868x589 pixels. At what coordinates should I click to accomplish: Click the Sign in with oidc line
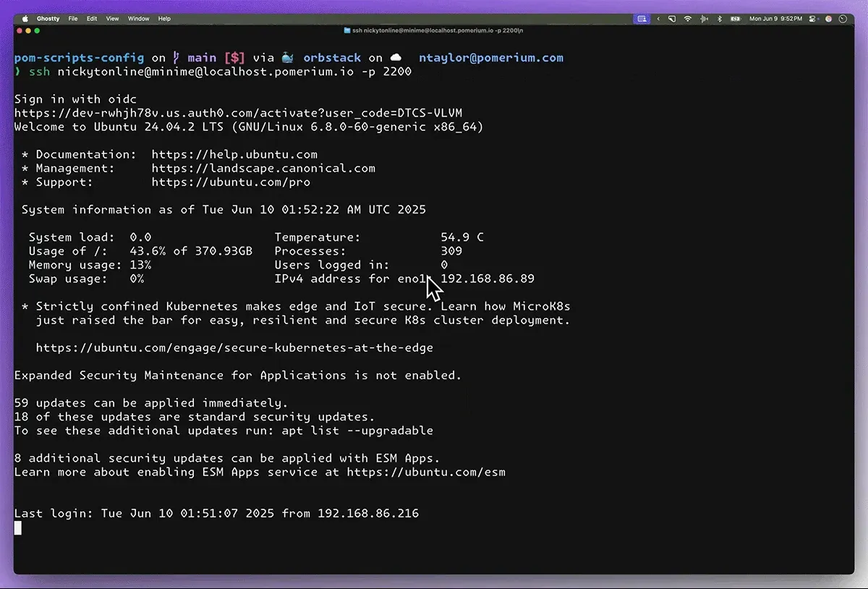(x=75, y=99)
